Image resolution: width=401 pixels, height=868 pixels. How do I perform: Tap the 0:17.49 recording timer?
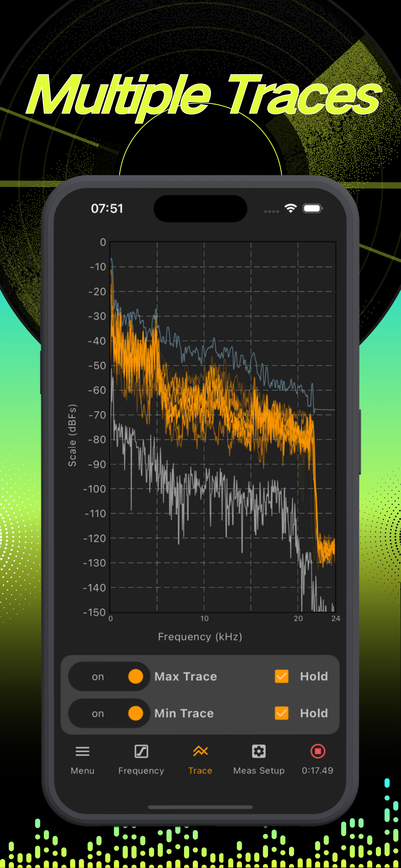[x=317, y=770]
